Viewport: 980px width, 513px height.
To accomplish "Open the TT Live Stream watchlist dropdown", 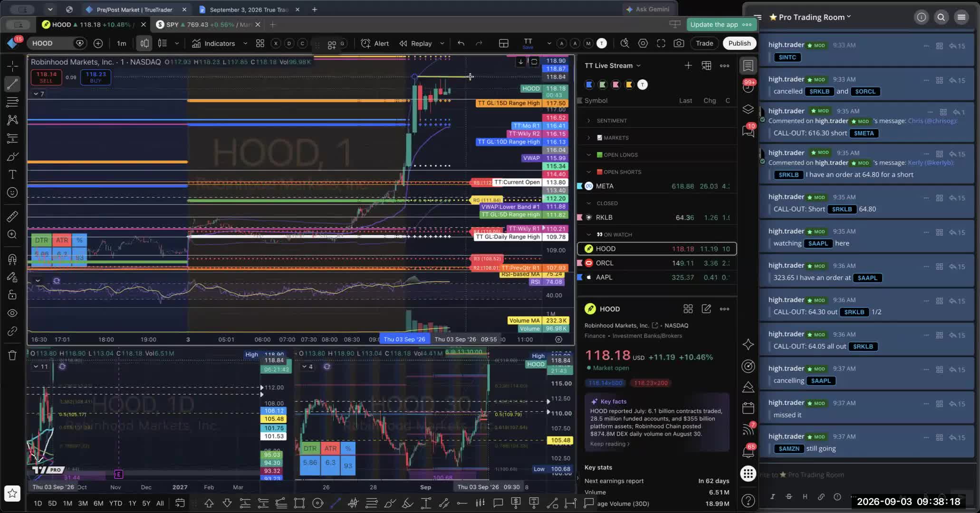I will click(613, 66).
